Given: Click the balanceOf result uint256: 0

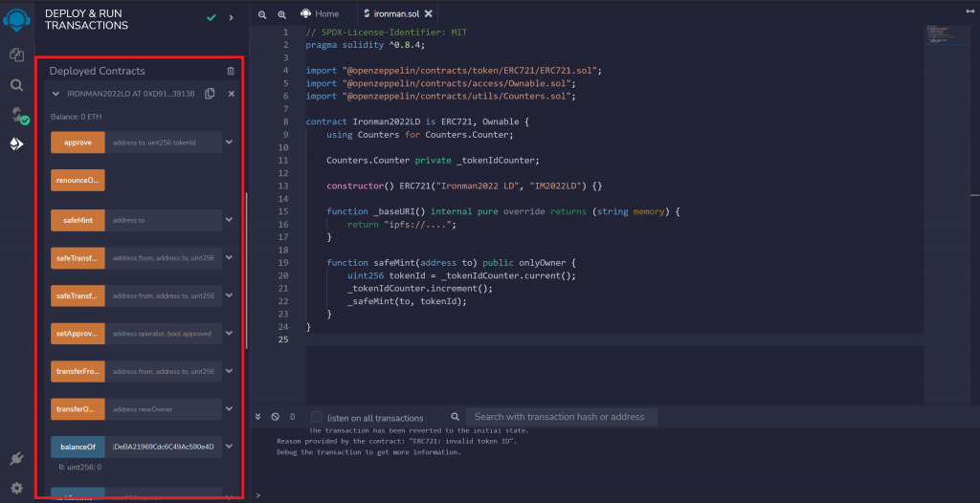Looking at the screenshot, I should click(x=80, y=467).
